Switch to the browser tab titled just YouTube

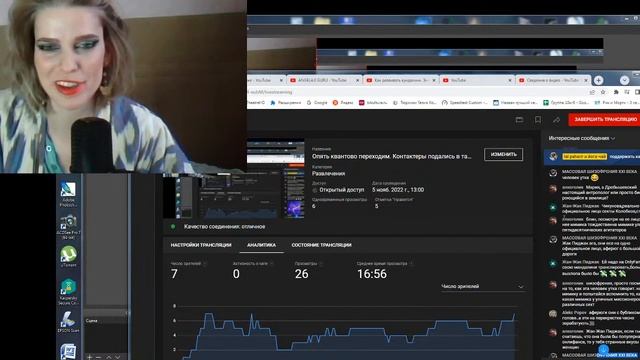point(477,80)
